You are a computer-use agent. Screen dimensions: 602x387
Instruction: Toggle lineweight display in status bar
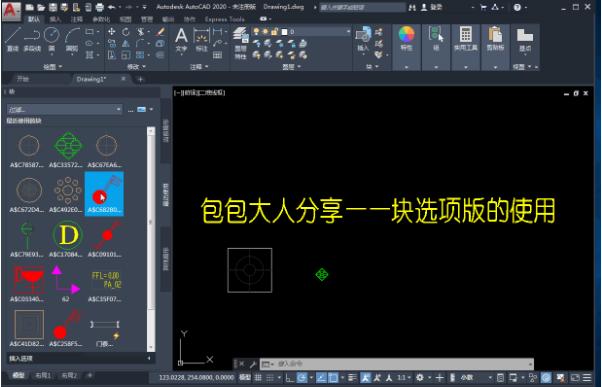point(352,378)
